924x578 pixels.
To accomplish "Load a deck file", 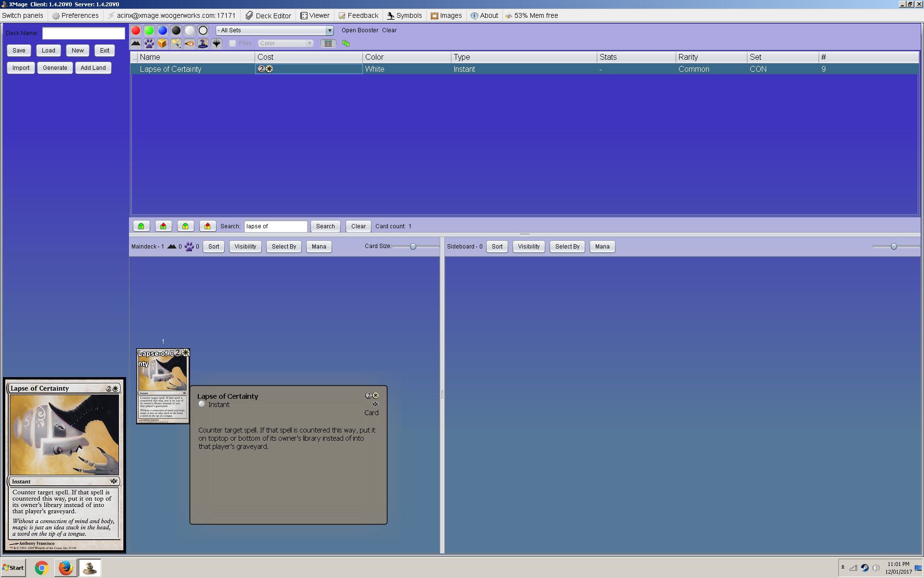I will 49,51.
